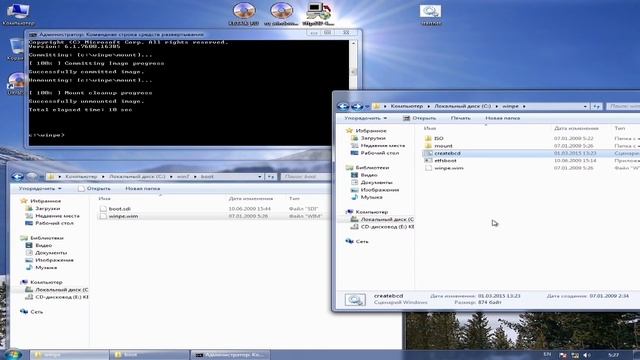Screen dimensions: 640x360
Task: Click the createbcd details pane thumbnail
Action: (355, 300)
